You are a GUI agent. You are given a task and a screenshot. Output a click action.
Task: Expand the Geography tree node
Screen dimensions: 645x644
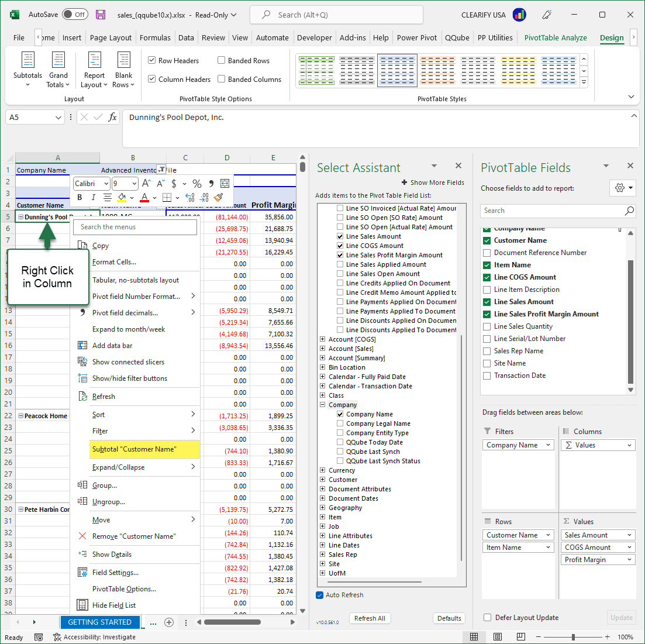coord(323,507)
